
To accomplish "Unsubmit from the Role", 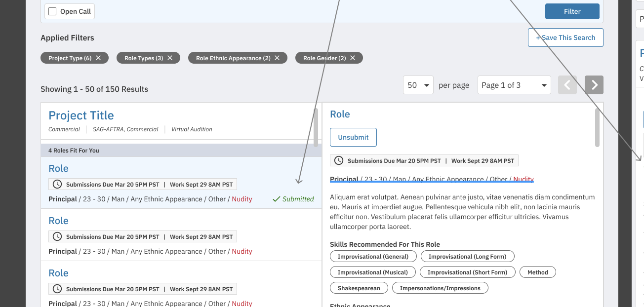I will pos(353,137).
